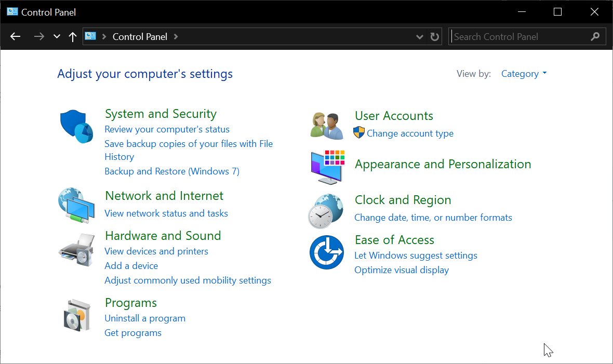Click View devices and printers
The height and width of the screenshot is (364, 613).
tap(156, 251)
